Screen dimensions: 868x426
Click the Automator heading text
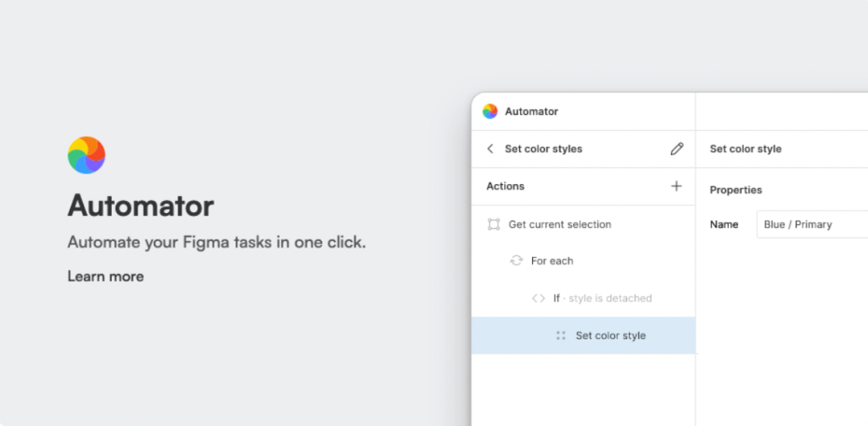[141, 206]
